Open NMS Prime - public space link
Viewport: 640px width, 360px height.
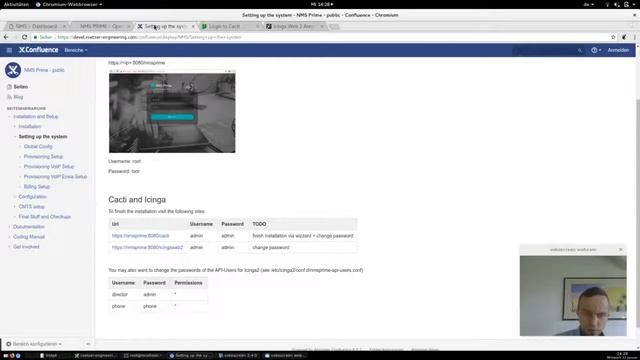tap(44, 70)
